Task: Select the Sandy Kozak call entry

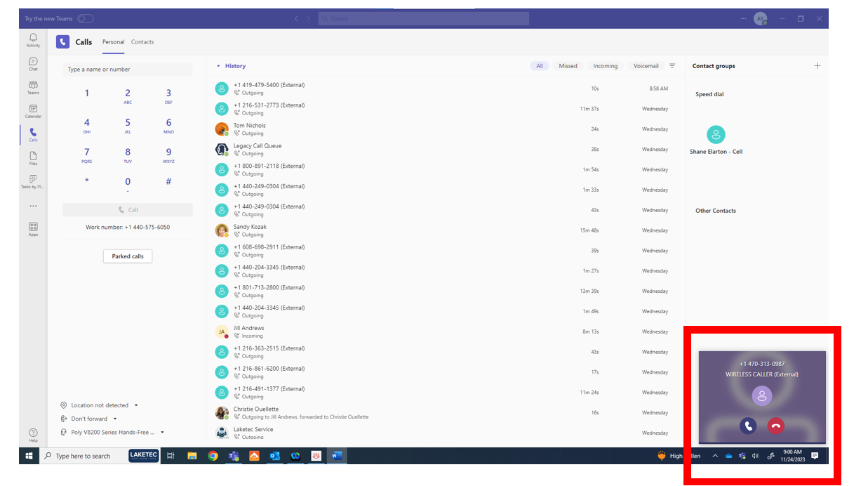Action: pyautogui.click(x=446, y=230)
